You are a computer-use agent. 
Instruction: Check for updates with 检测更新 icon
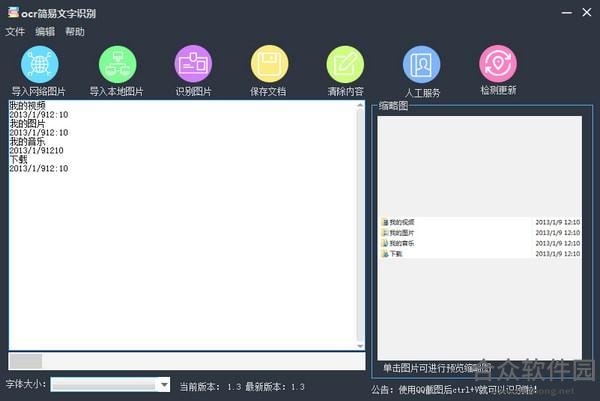(498, 64)
